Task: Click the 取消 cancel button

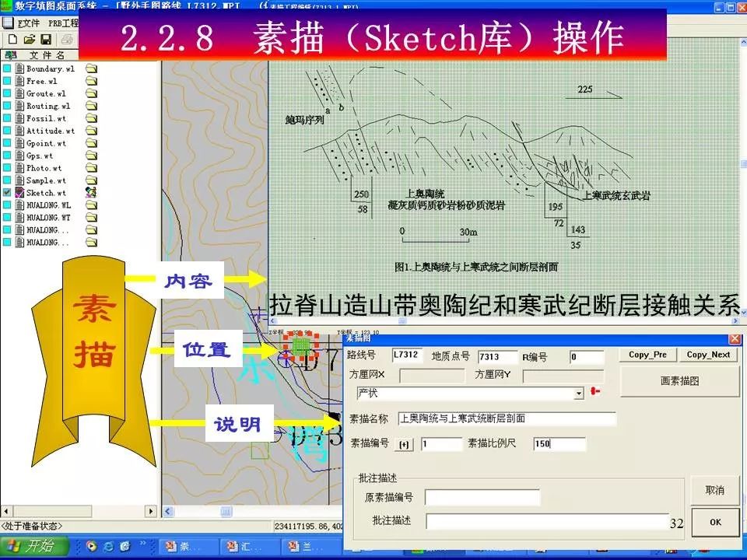Action: coord(714,491)
